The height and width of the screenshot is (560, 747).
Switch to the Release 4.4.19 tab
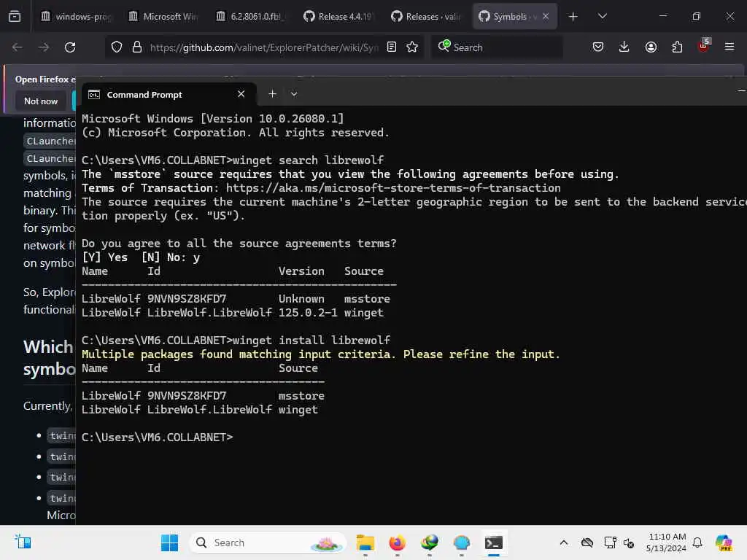click(339, 17)
